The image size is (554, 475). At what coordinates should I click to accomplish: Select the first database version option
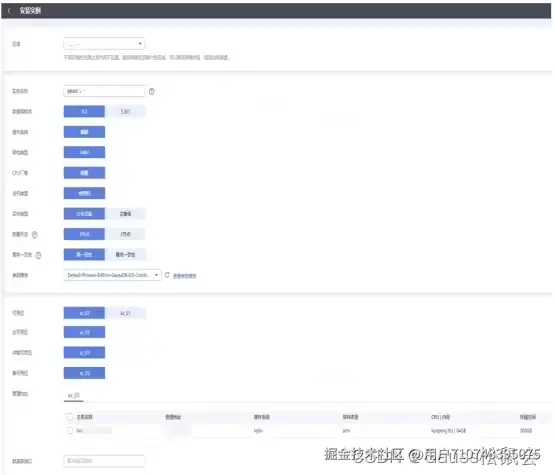pos(84,111)
